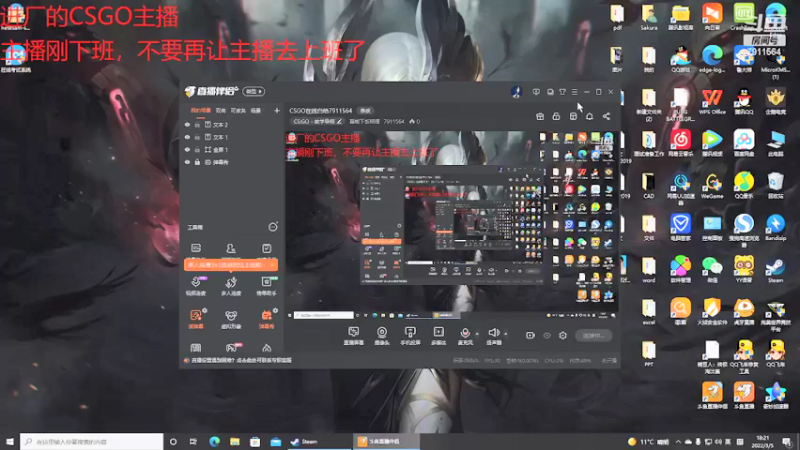Open WPS Office desktop shortcut
The width and height of the screenshot is (800, 450).
[x=712, y=102]
